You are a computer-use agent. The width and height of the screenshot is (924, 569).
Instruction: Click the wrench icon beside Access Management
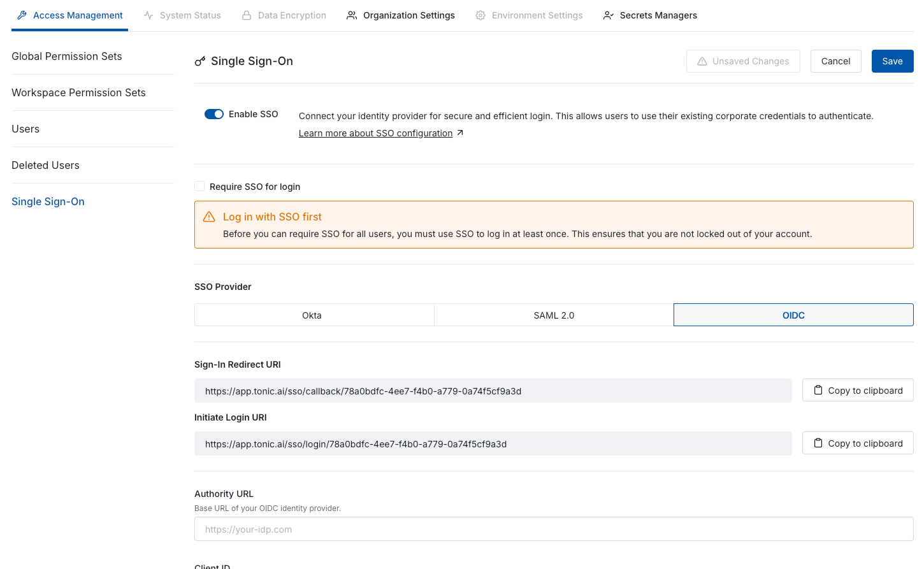(x=22, y=15)
